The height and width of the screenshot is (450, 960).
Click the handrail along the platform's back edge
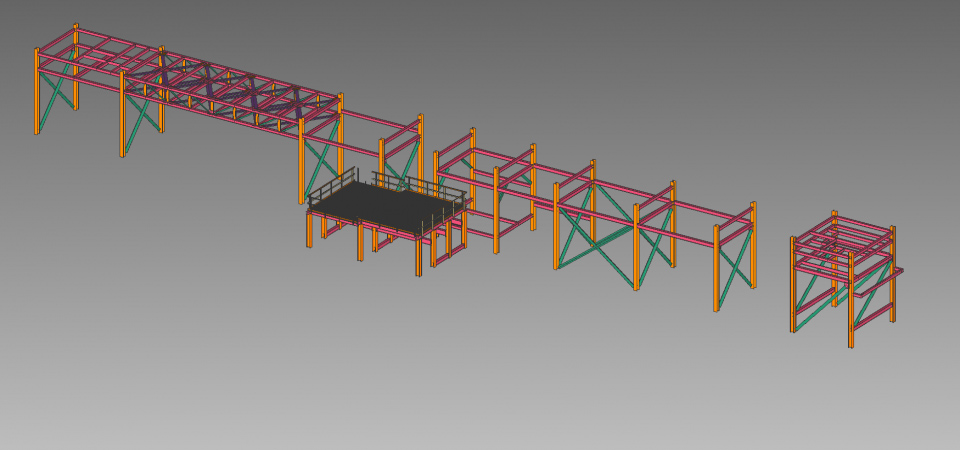pos(410,183)
